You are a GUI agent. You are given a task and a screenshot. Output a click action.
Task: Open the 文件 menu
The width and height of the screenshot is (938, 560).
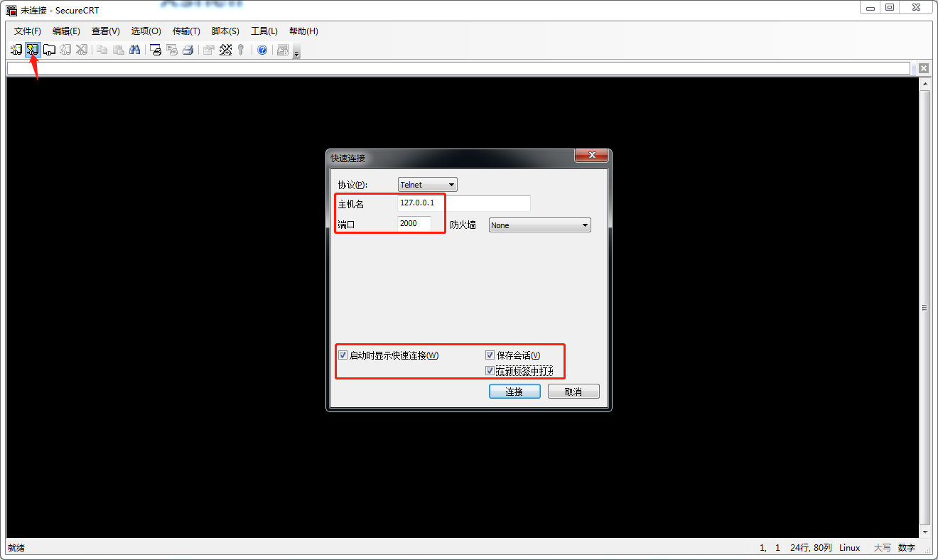(26, 31)
